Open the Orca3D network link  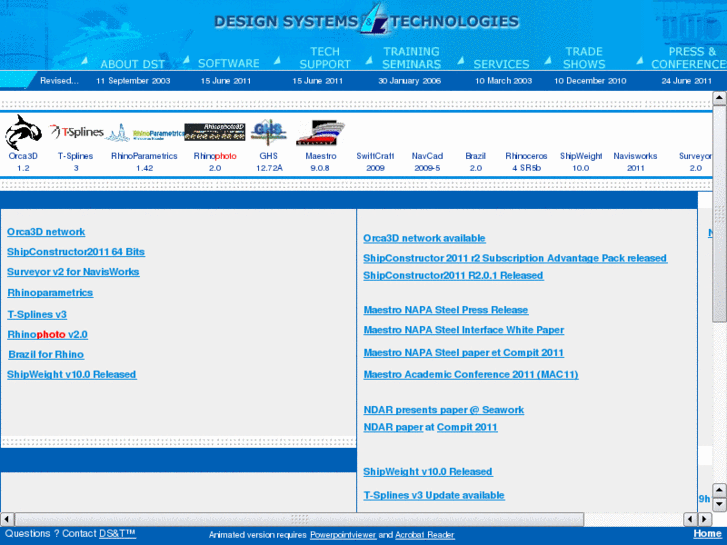46,232
